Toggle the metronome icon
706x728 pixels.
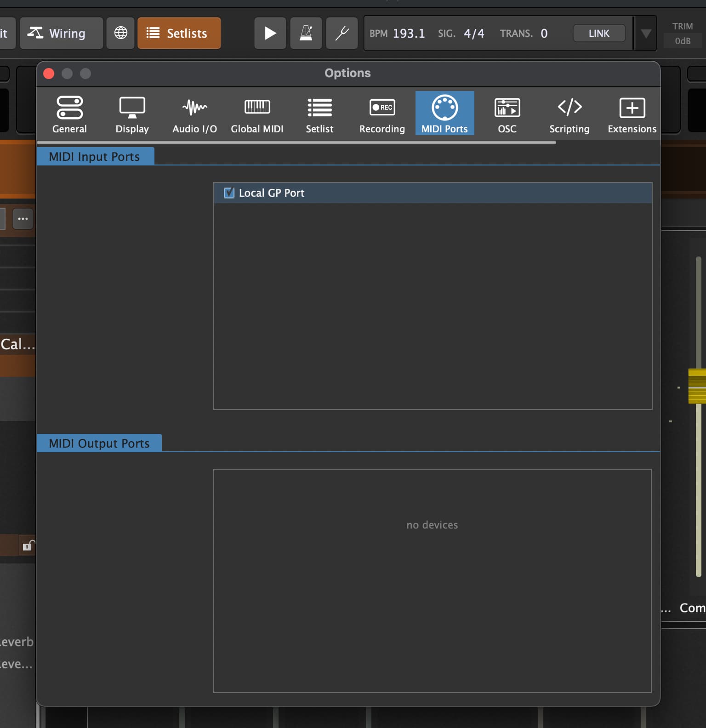pos(306,33)
